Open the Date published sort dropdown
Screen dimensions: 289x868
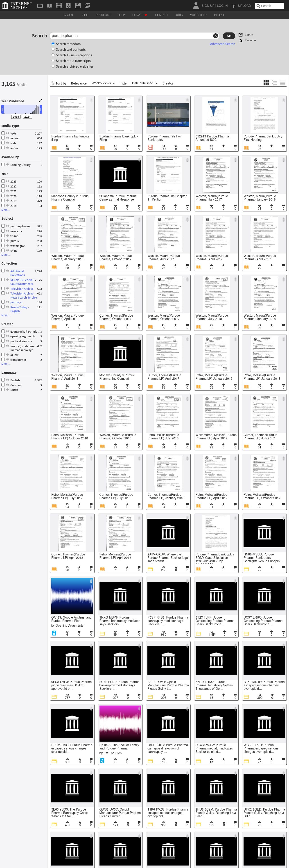[145, 83]
